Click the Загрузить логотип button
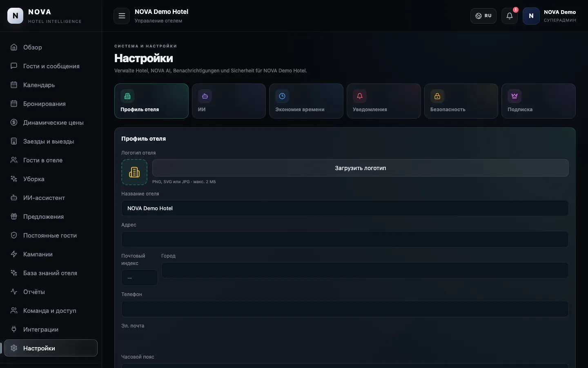 pyautogui.click(x=361, y=168)
